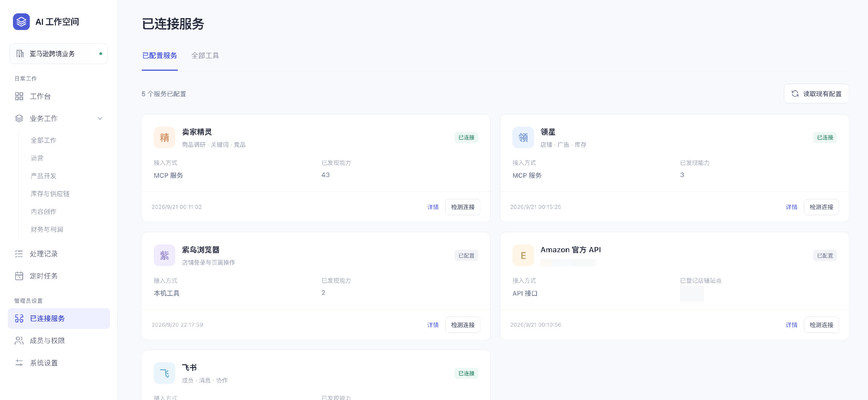Click the 卖家精灵 card title
This screenshot has height=400, width=868.
pos(197,132)
